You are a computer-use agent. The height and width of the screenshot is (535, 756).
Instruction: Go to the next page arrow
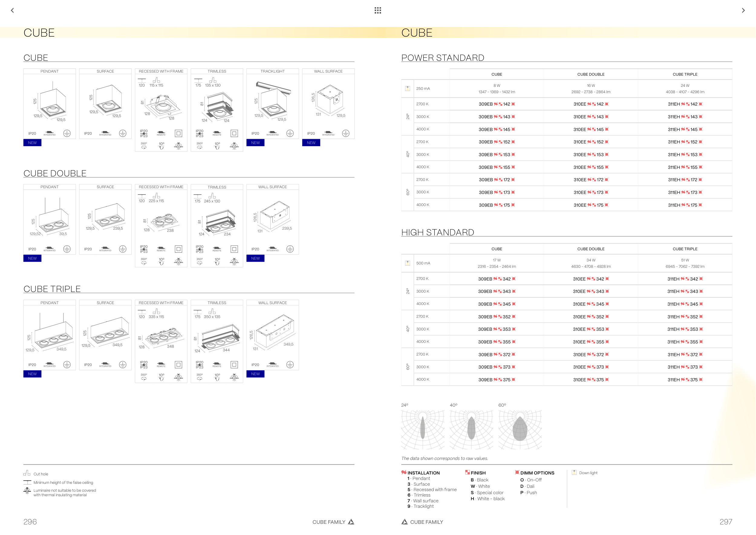point(743,11)
